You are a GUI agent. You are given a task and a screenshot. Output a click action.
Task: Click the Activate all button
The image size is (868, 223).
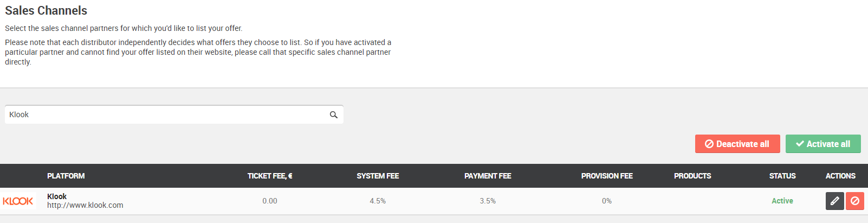(823, 144)
